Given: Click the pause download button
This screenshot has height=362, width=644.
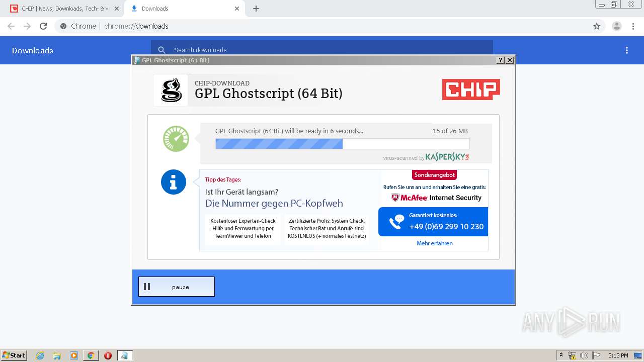Looking at the screenshot, I should coord(177,287).
